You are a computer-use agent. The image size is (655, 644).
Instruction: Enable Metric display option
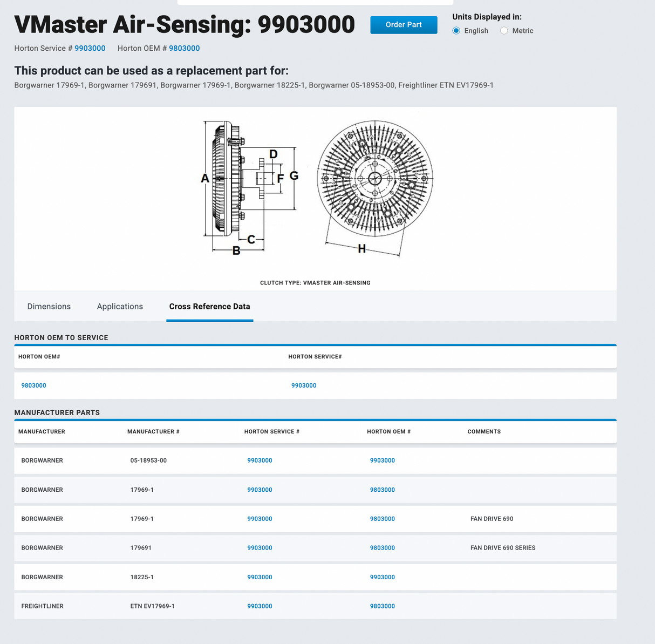[x=504, y=31]
